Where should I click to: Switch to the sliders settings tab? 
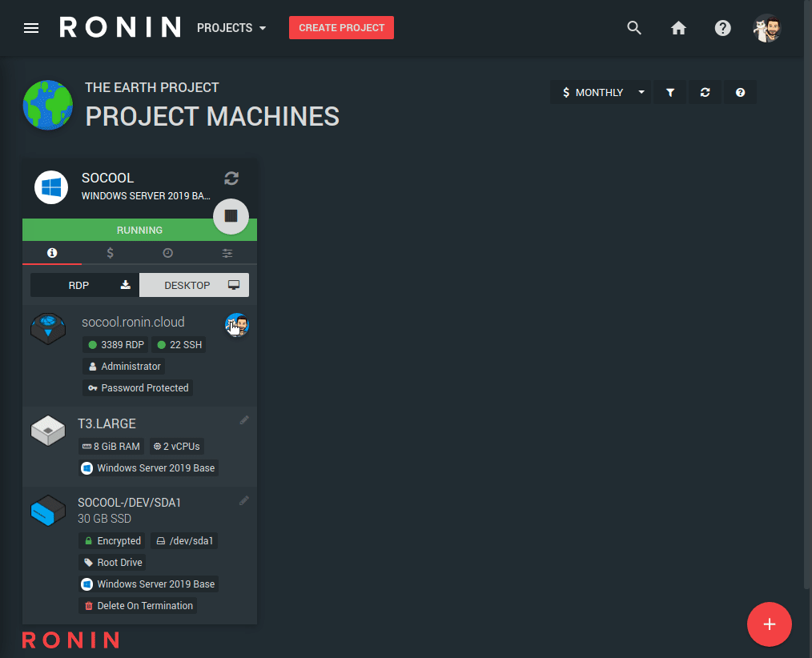[x=227, y=253]
